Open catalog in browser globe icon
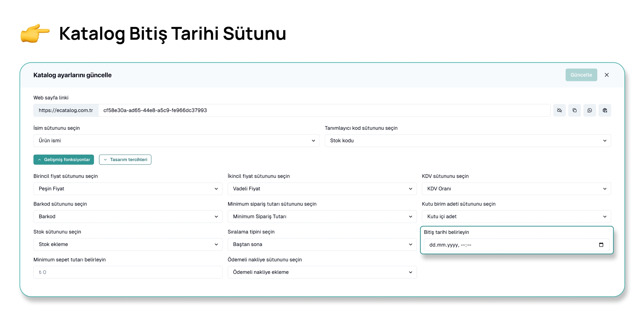The image size is (644, 329). (605, 110)
